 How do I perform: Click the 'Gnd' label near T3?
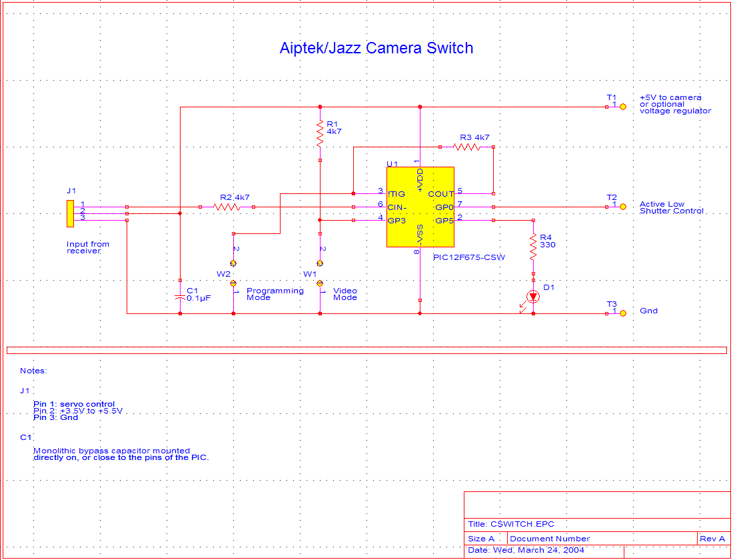[648, 311]
